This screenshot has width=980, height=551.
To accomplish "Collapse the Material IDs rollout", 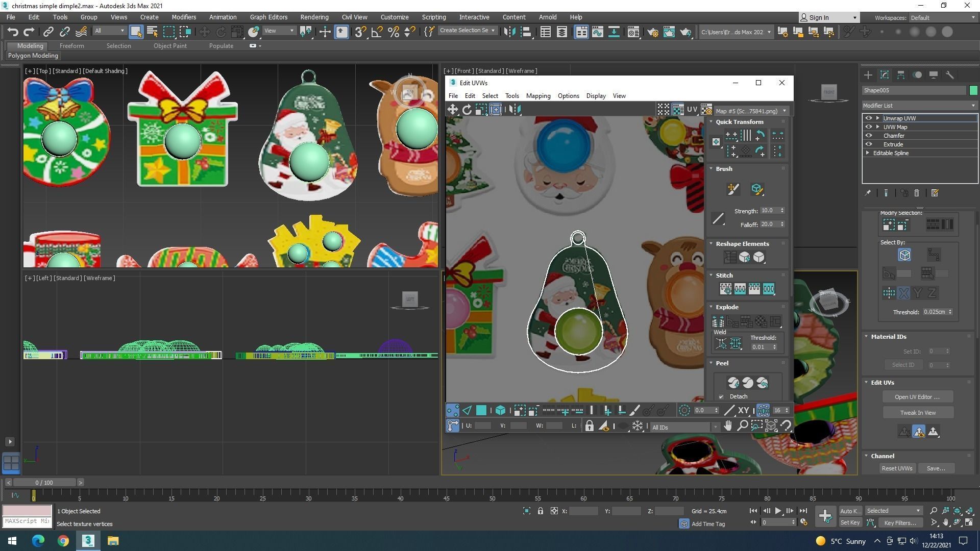I will pyautogui.click(x=866, y=337).
